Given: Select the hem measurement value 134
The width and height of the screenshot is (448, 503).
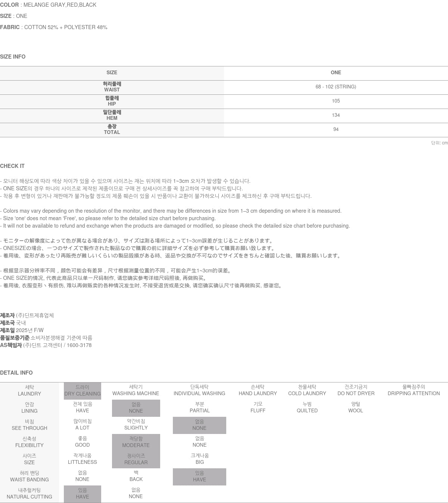Looking at the screenshot, I should click(x=336, y=115).
